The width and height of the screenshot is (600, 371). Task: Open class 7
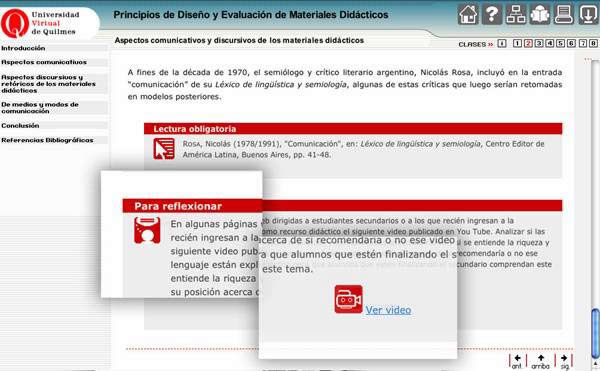pyautogui.click(x=582, y=43)
